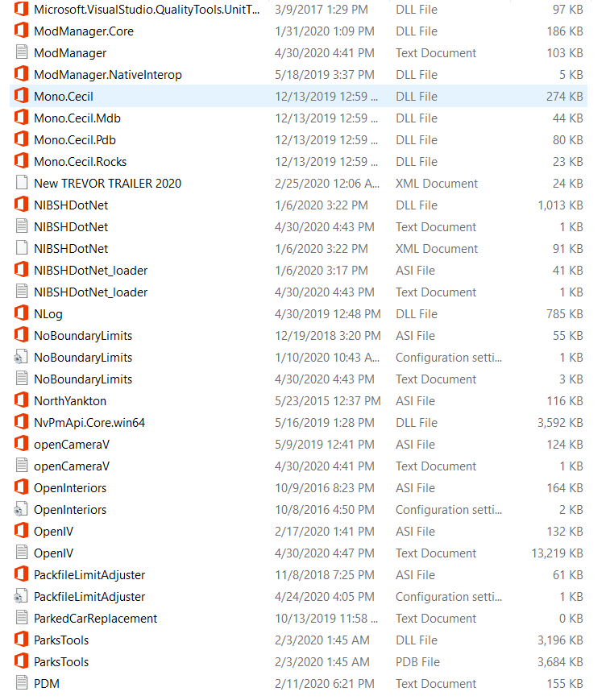The width and height of the screenshot is (610, 700).
Task: Click the PDB File type label
Action: coord(417,661)
